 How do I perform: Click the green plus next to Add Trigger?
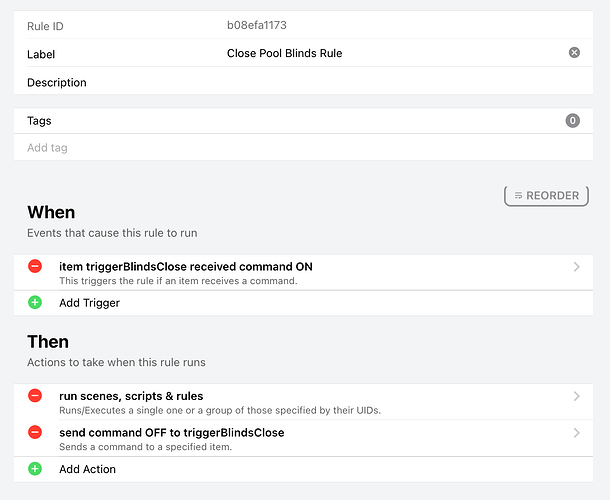pyautogui.click(x=35, y=302)
